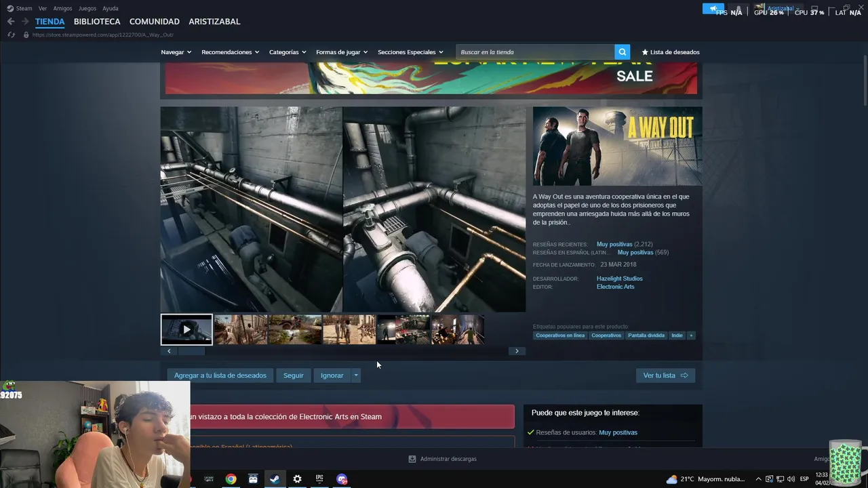Click the weather widget on taskbar
The image size is (868, 488).
pyautogui.click(x=705, y=479)
